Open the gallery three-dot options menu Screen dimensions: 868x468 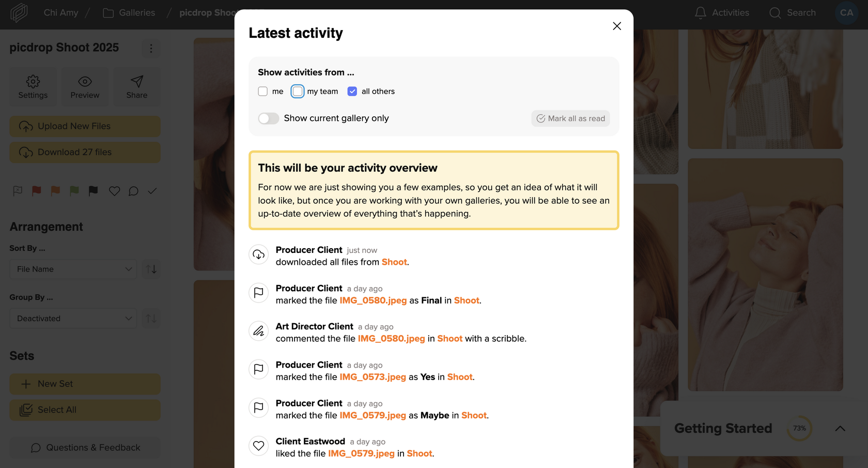(151, 48)
